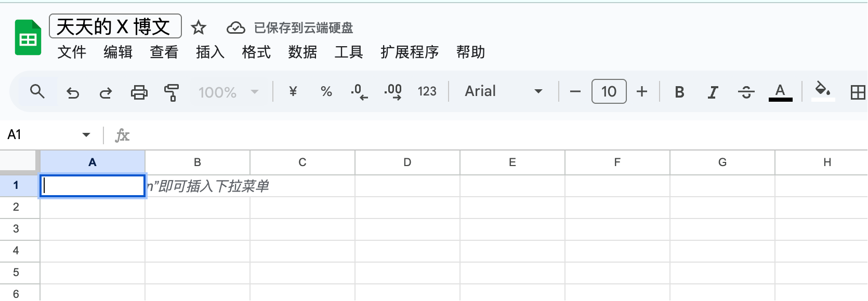Toggle strikethrough formatting
This screenshot has height=301, width=868.
point(746,92)
